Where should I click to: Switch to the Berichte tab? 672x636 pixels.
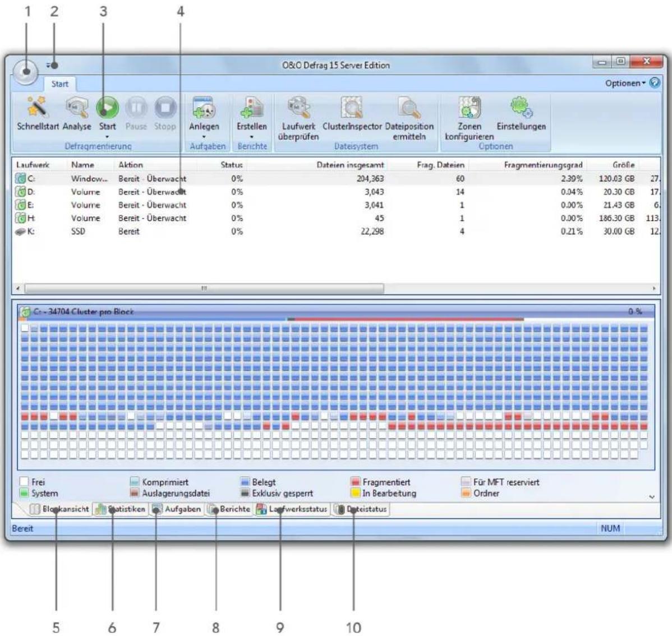point(229,509)
